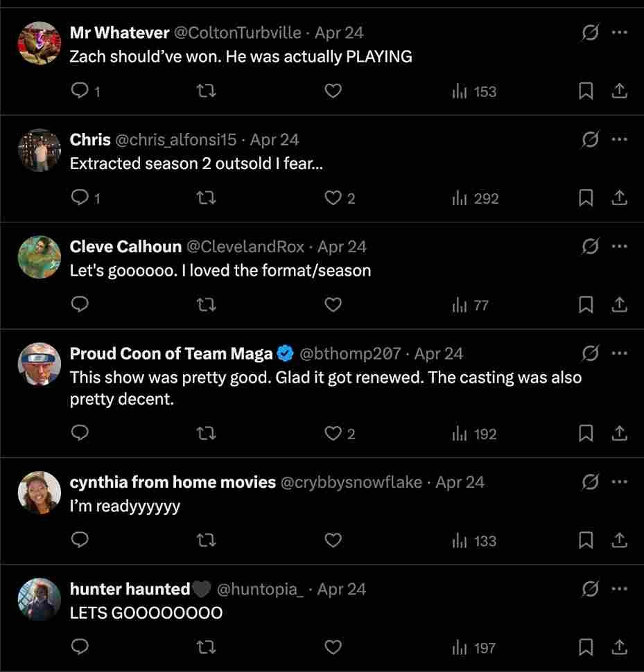Open Grok analysis on Mr Whatever's tweet

pos(589,33)
